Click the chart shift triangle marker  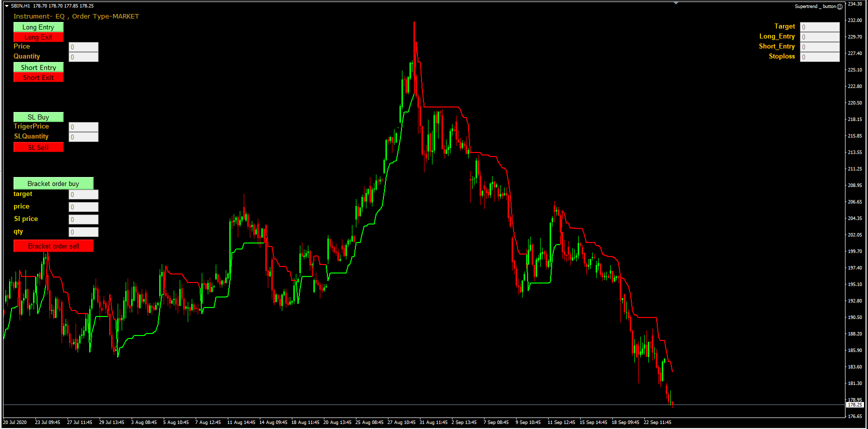point(676,3)
